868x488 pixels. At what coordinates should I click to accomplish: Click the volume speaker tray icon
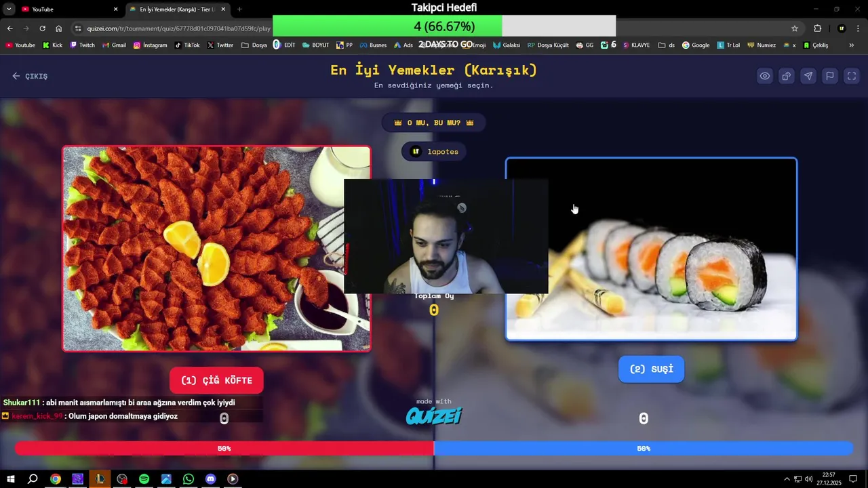(808, 479)
